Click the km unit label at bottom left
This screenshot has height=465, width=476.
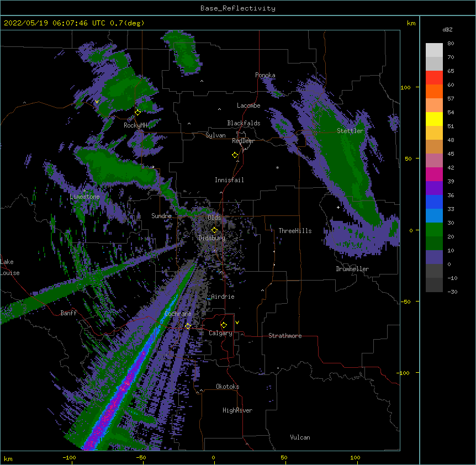coord(8,458)
